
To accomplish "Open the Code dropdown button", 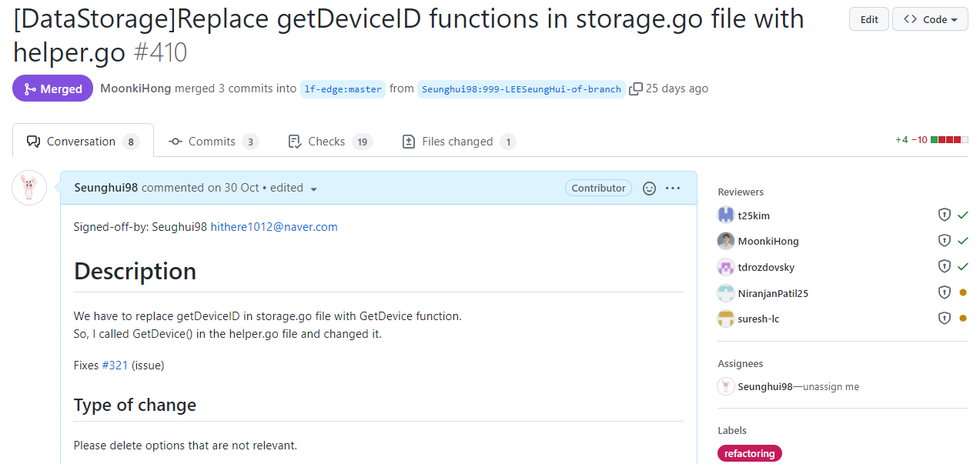I will [x=929, y=19].
